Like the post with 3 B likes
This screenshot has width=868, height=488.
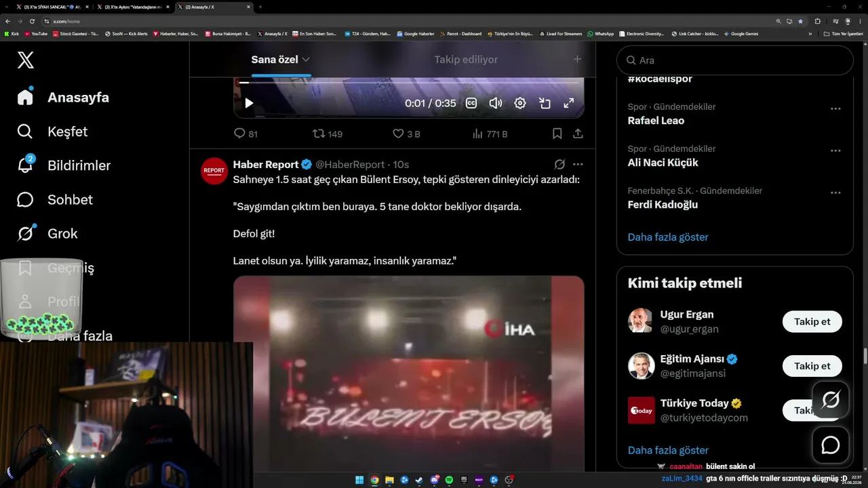point(406,134)
